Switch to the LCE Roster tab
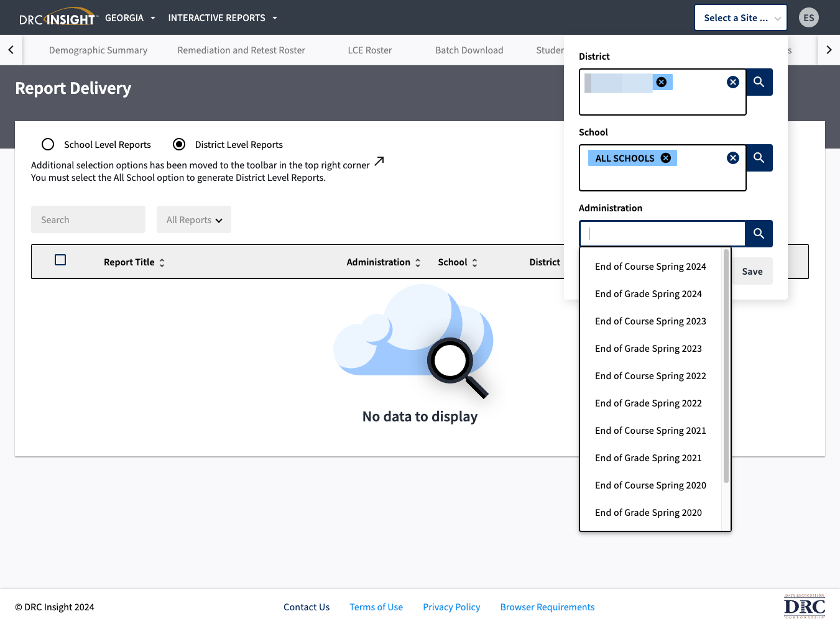The width and height of the screenshot is (840, 624). (x=370, y=50)
